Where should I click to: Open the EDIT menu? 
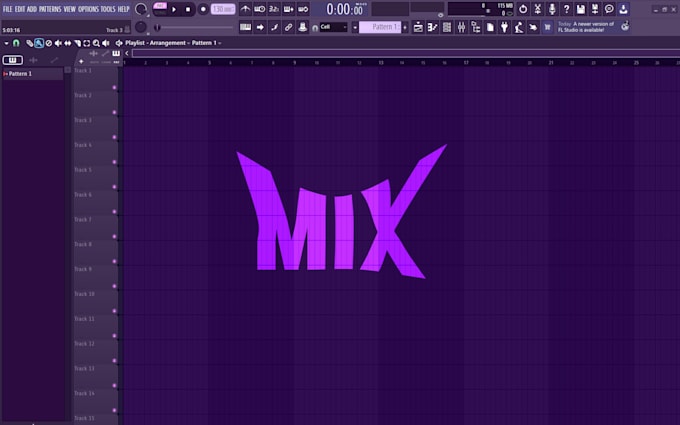[20, 9]
